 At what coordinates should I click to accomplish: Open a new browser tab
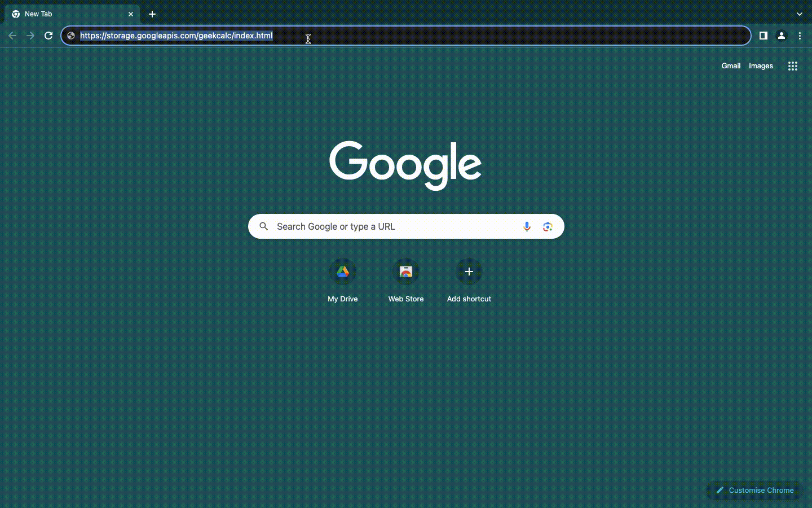click(x=152, y=14)
